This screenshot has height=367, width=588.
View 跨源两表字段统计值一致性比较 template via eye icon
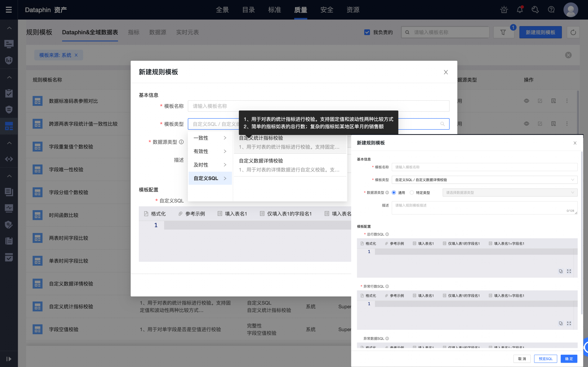pyautogui.click(x=526, y=123)
